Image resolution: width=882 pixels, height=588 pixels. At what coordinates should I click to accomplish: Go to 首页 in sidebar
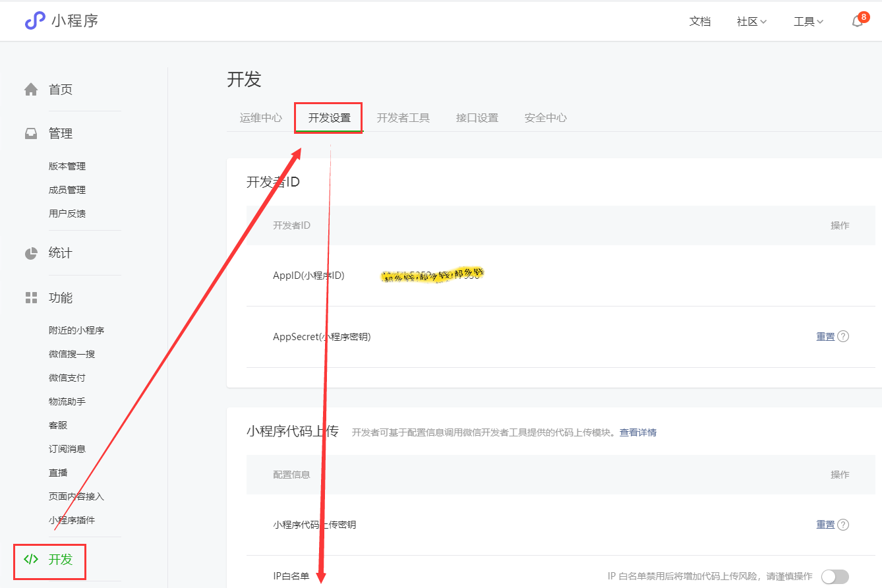(61, 90)
